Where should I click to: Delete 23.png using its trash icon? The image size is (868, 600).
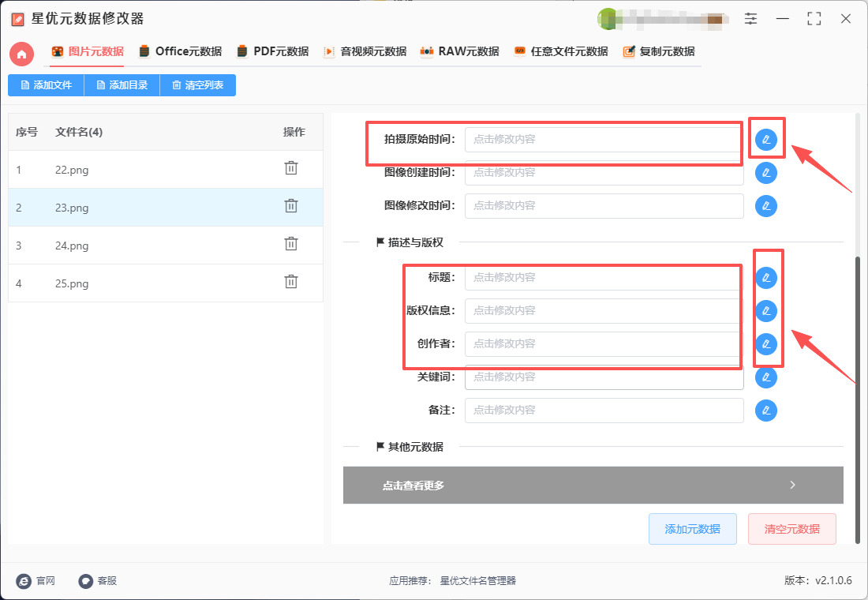(x=291, y=206)
